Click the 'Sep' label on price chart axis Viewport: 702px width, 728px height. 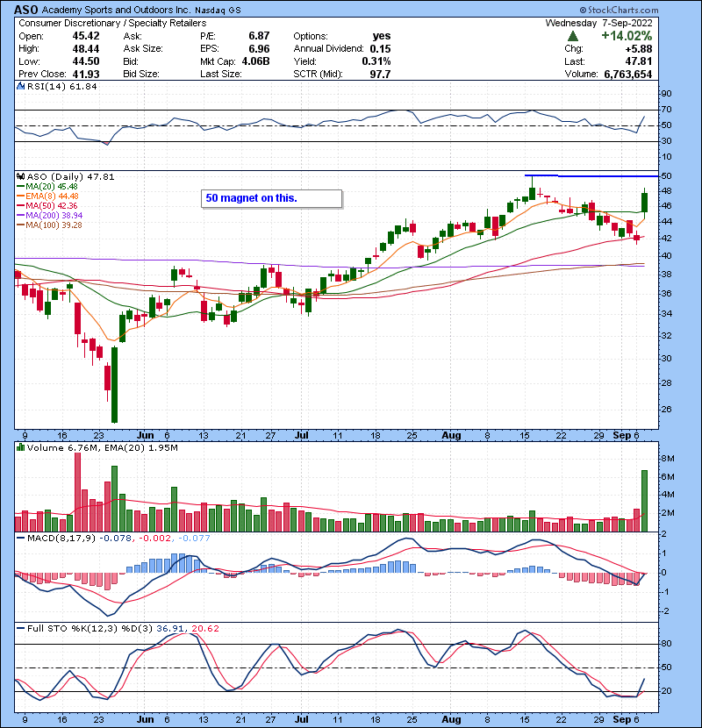pos(622,436)
